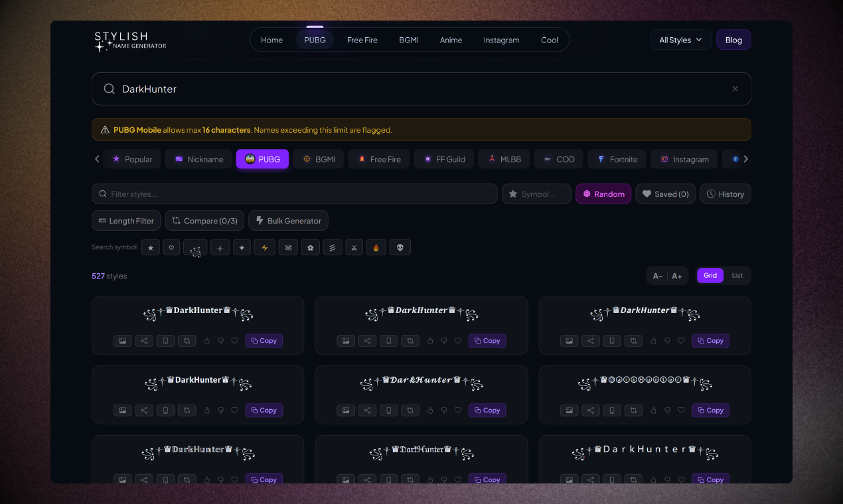Dislike the cursive script DarkHunter style
The image size is (843, 504).
tap(444, 410)
